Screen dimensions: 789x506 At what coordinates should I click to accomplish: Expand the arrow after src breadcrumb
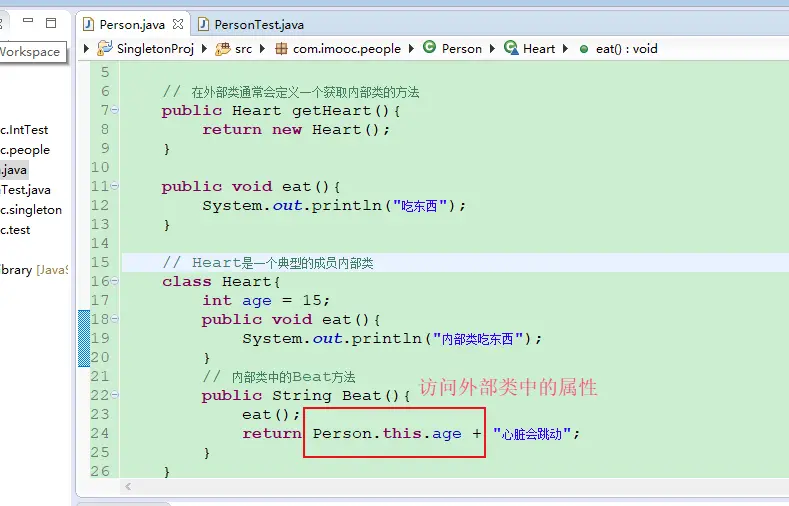point(262,48)
